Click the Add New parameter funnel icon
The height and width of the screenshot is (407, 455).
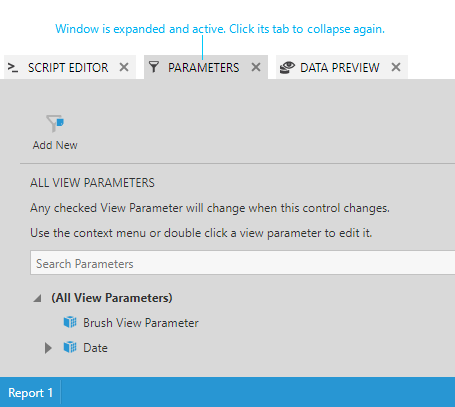(x=55, y=123)
